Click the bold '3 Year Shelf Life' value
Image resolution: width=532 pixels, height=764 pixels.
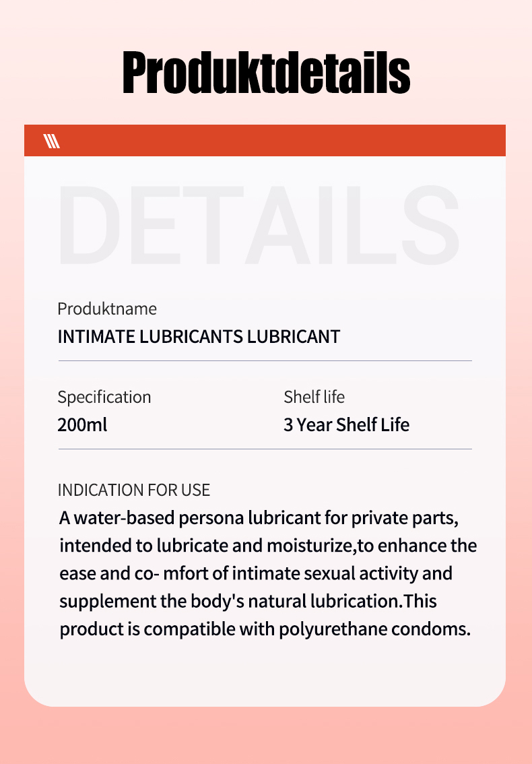(x=346, y=425)
